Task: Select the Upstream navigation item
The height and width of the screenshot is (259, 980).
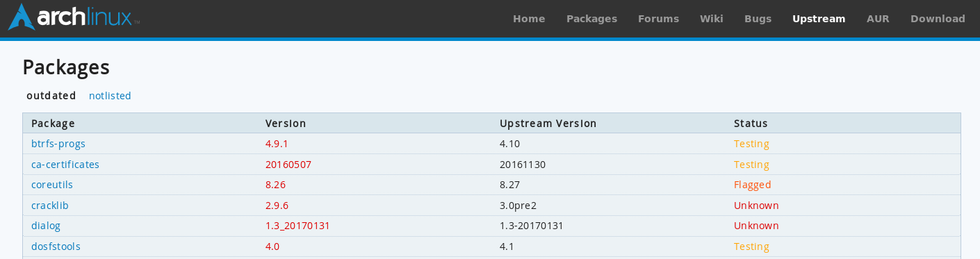Action: point(819,19)
